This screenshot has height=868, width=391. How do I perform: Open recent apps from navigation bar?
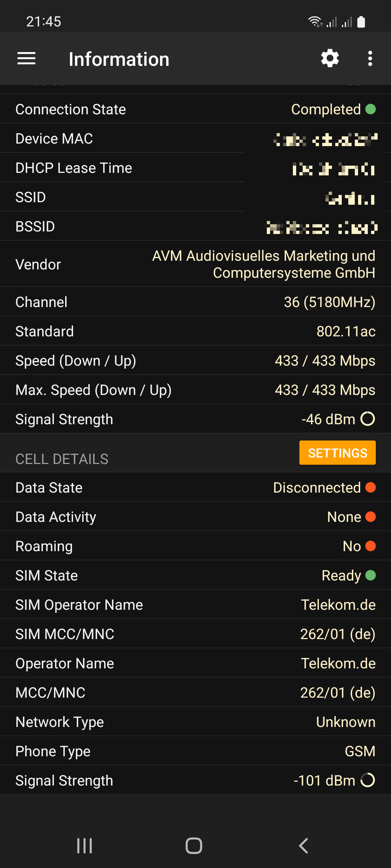click(x=85, y=846)
